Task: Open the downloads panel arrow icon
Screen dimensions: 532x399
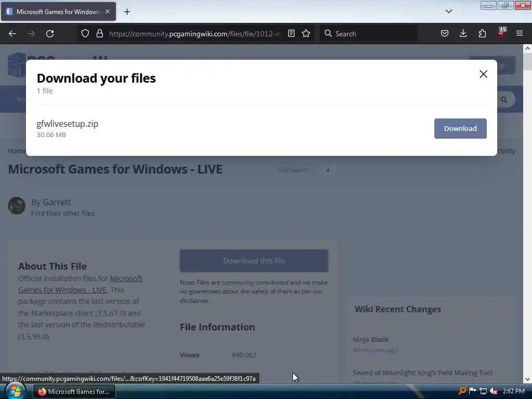Action: 463,33
